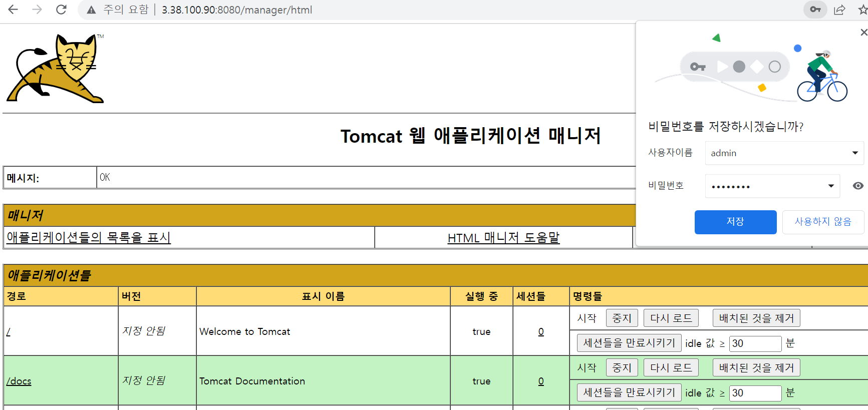868x410 pixels.
Task: Open HTML 매니저 도움말 link
Action: tap(503, 237)
